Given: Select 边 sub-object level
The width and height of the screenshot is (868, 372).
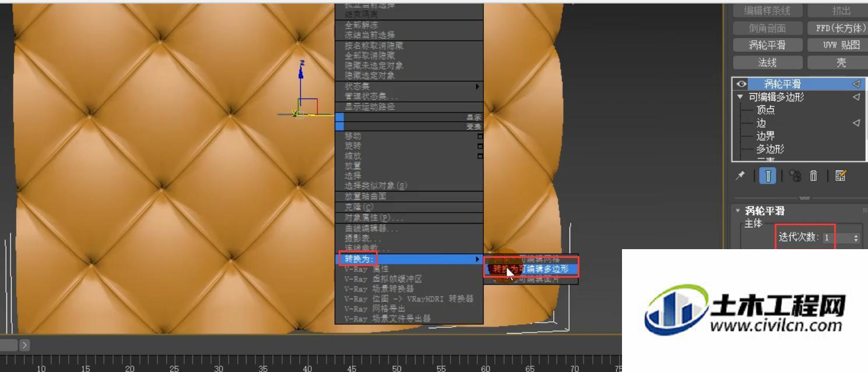Looking at the screenshot, I should click(x=761, y=123).
